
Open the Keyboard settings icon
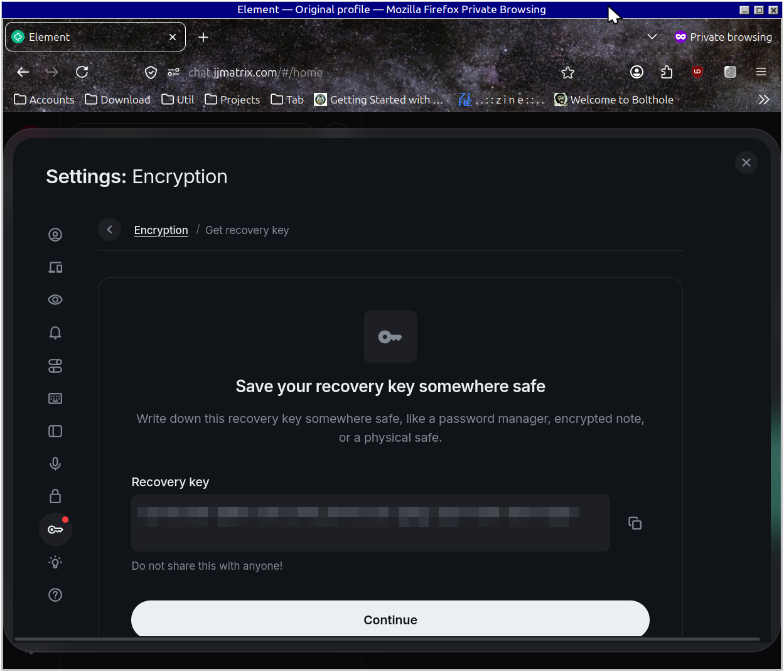55,398
